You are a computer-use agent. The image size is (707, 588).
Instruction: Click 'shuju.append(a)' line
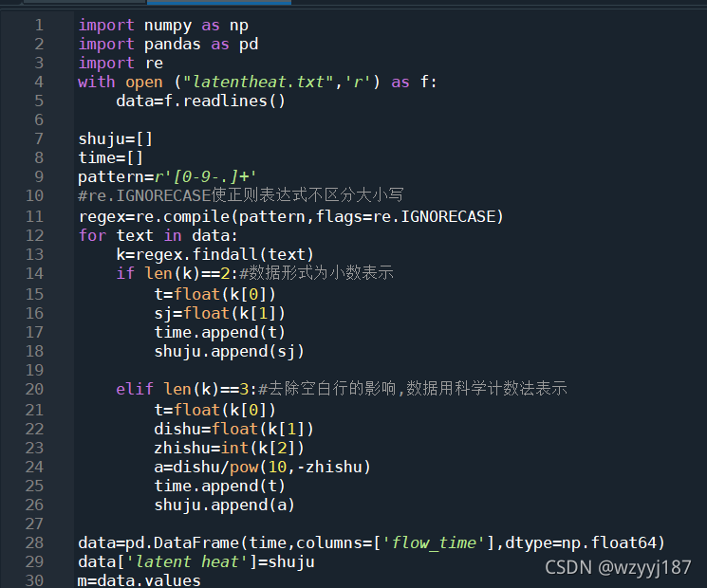pos(224,505)
